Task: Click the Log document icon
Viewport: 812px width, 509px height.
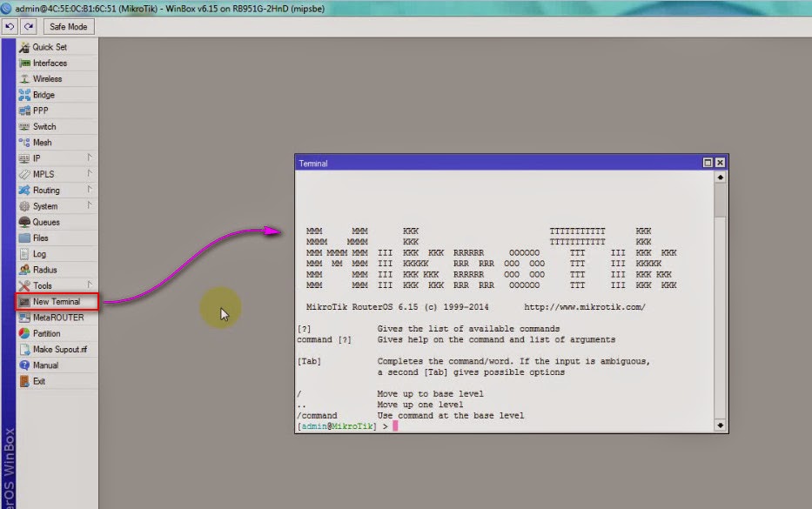Action: (24, 254)
